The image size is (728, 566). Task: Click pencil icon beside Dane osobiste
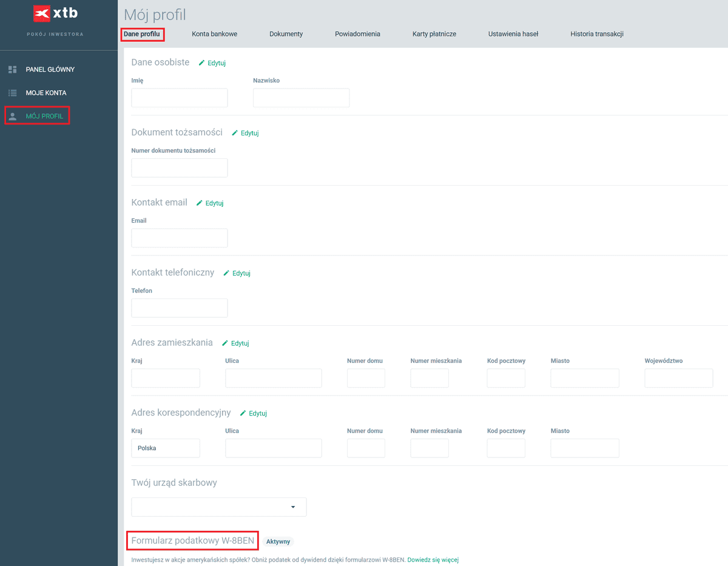pyautogui.click(x=202, y=63)
